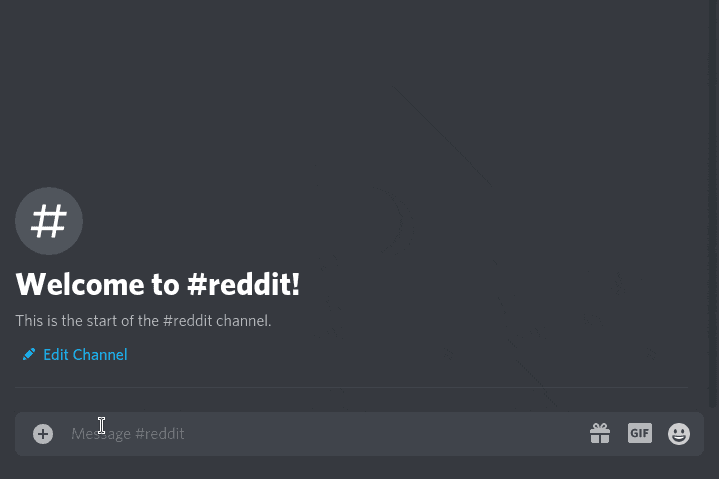Screen dimensions: 719x479
Task: Click empty chat area above channel icon
Action: coord(183,92)
